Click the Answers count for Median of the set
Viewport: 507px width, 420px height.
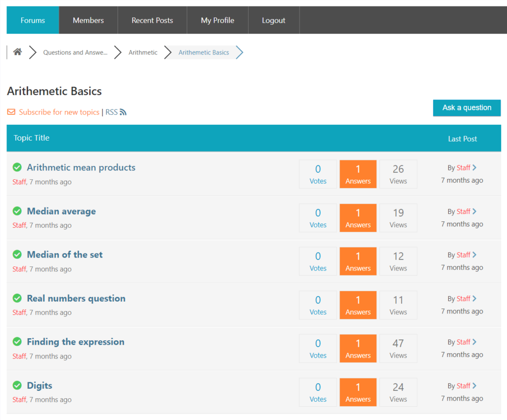point(357,261)
